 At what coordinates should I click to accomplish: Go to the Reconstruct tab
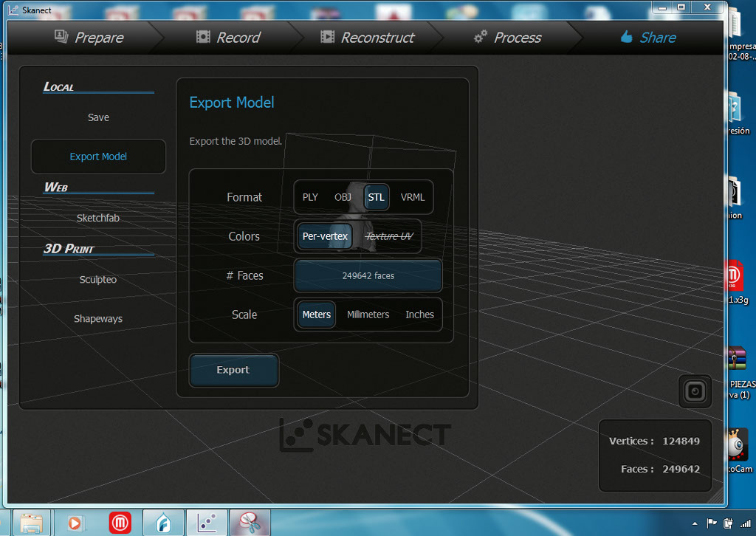(368, 38)
